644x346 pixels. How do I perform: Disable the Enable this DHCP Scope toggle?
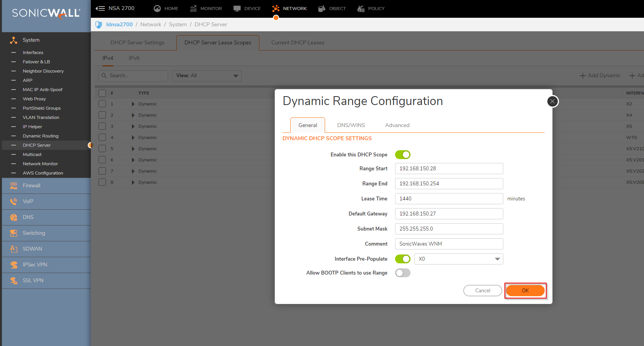pos(402,155)
